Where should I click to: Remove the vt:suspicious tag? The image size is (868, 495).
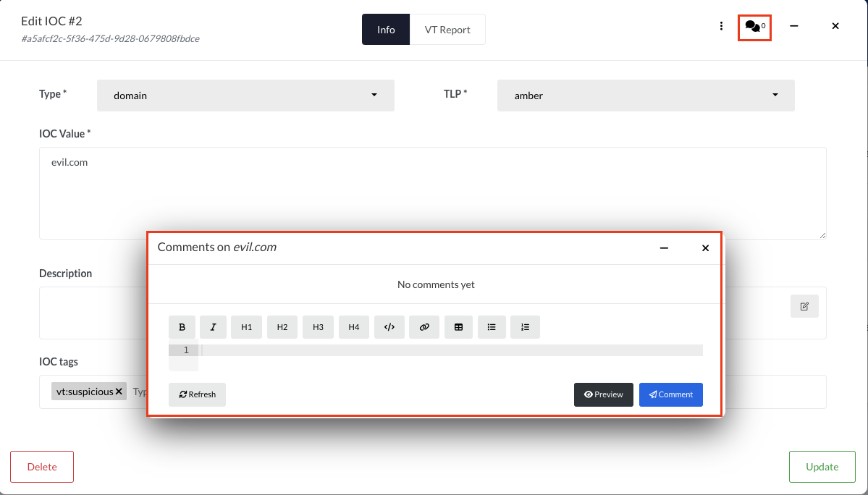coord(119,392)
